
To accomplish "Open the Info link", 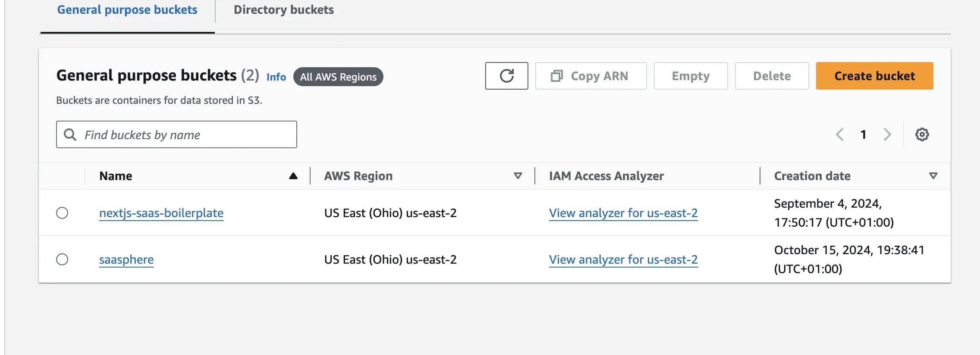I will coord(276,77).
